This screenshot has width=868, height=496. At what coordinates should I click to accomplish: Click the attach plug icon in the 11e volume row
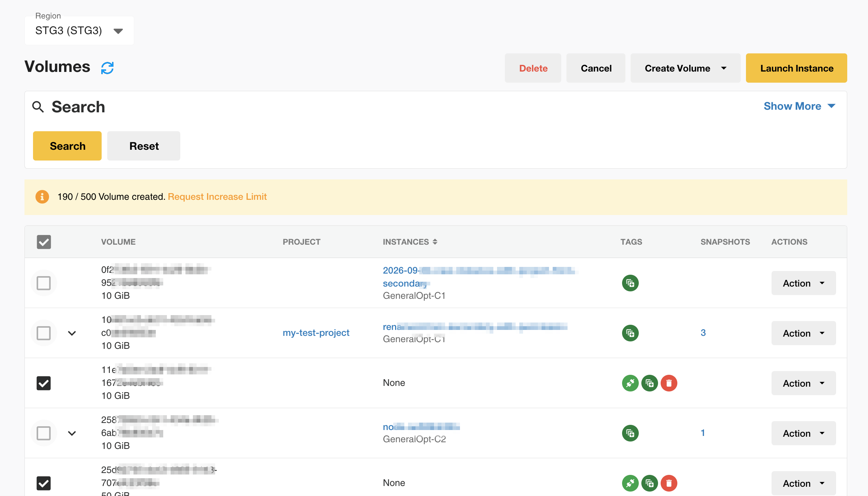click(630, 383)
